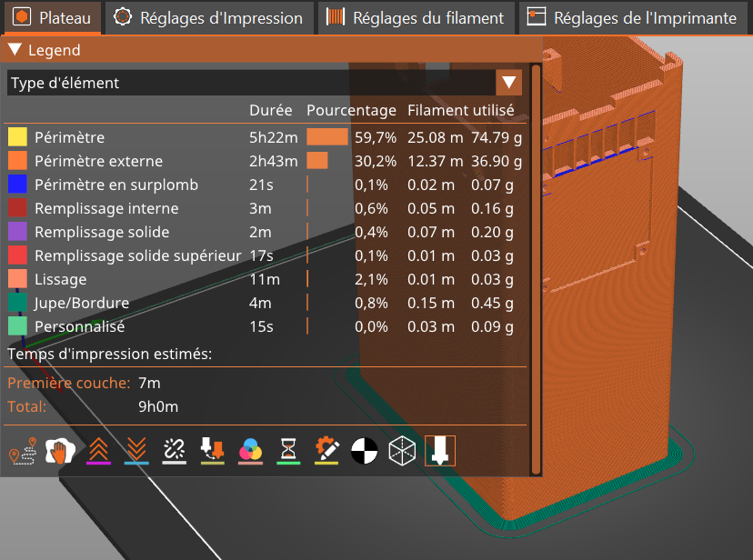Toggle tool change markers
Screen dimensions: 753x560
pos(212,451)
